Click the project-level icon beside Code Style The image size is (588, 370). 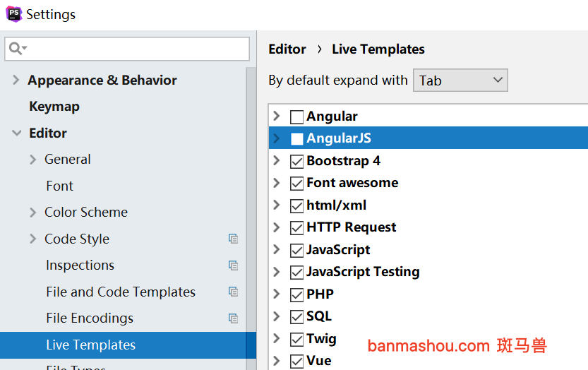[x=233, y=239]
